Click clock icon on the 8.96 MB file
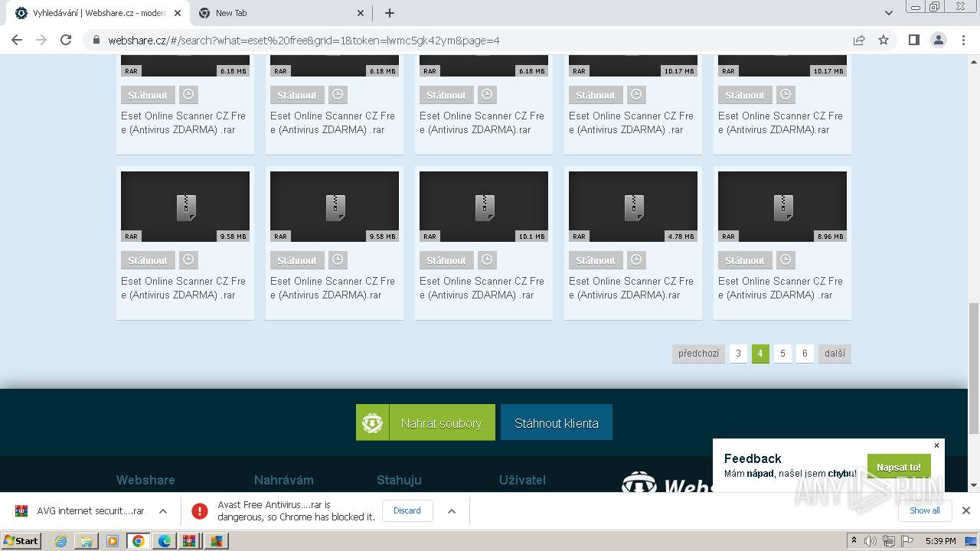This screenshot has width=980, height=551. (x=786, y=260)
